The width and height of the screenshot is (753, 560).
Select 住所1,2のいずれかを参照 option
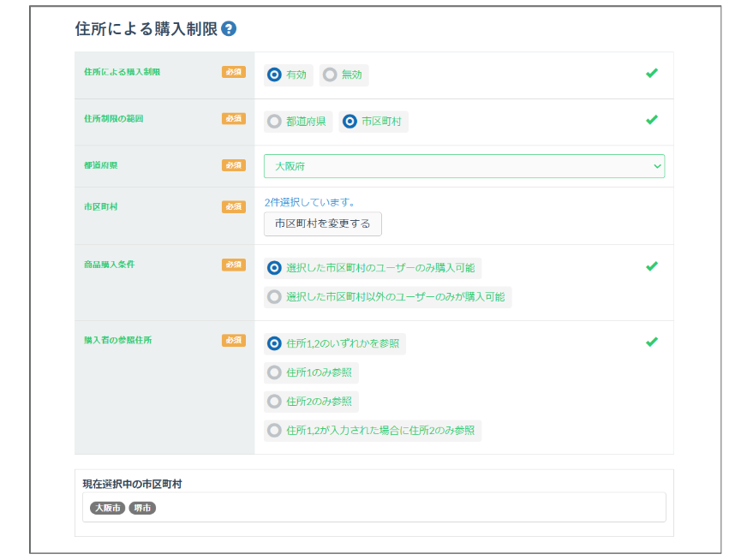point(274,343)
